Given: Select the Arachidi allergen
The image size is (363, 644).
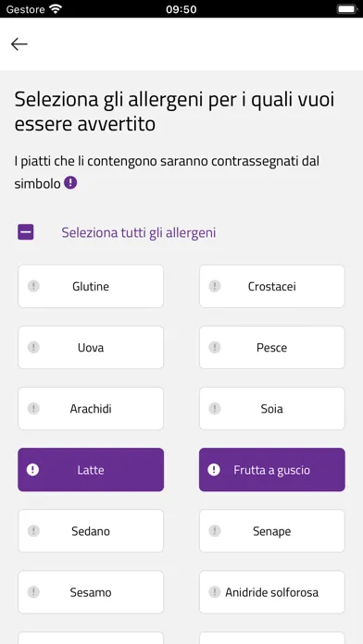Looking at the screenshot, I should 91,409.
